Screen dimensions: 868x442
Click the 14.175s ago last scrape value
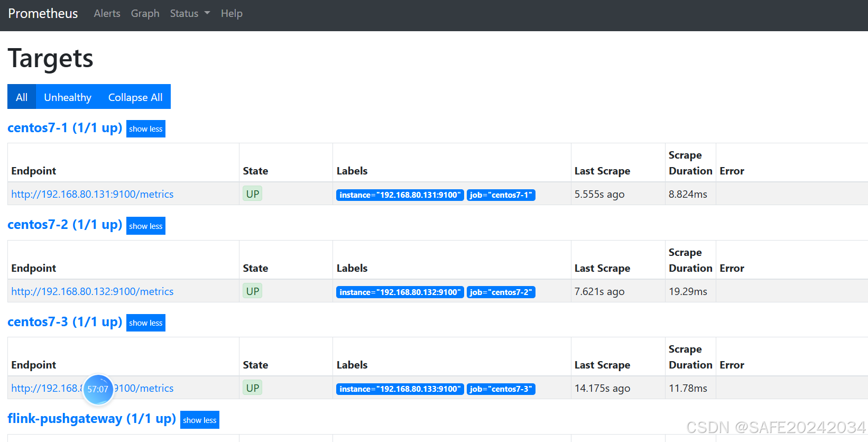[x=602, y=388]
